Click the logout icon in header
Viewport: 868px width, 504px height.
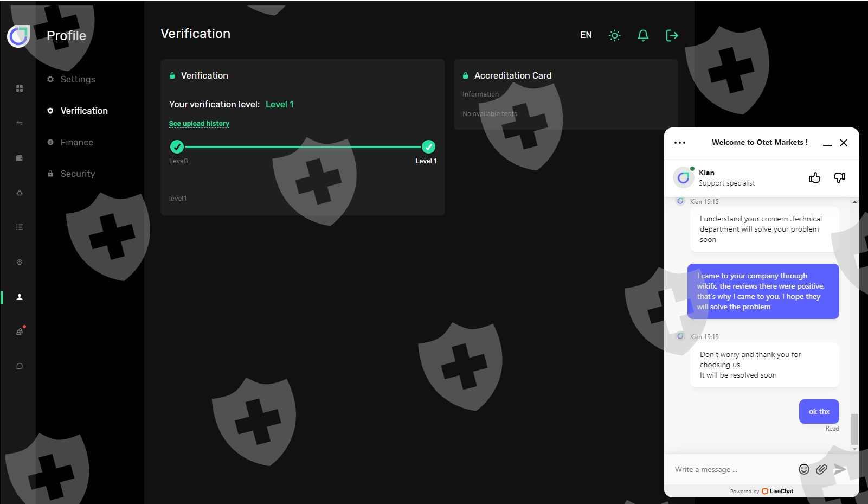672,36
